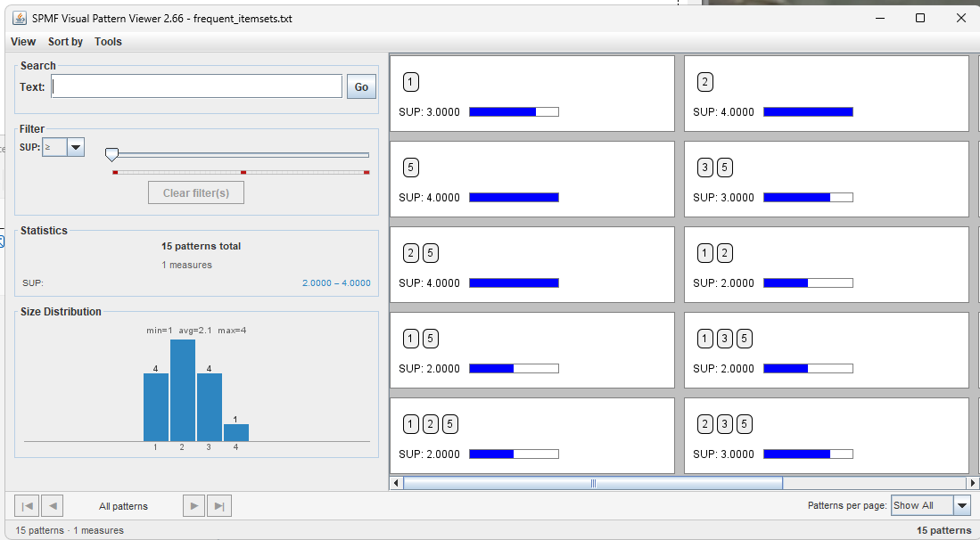
Task: Click the size 4 histogram bar
Action: click(x=236, y=433)
